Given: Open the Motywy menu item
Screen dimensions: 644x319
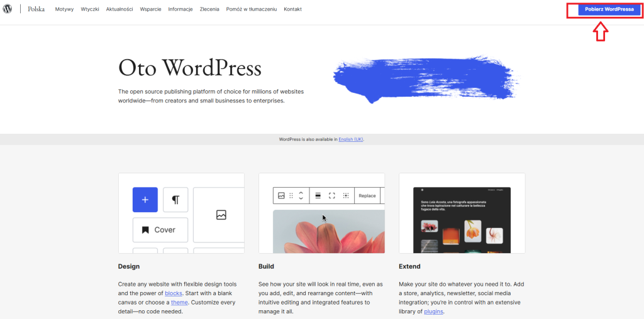Looking at the screenshot, I should pyautogui.click(x=64, y=9).
